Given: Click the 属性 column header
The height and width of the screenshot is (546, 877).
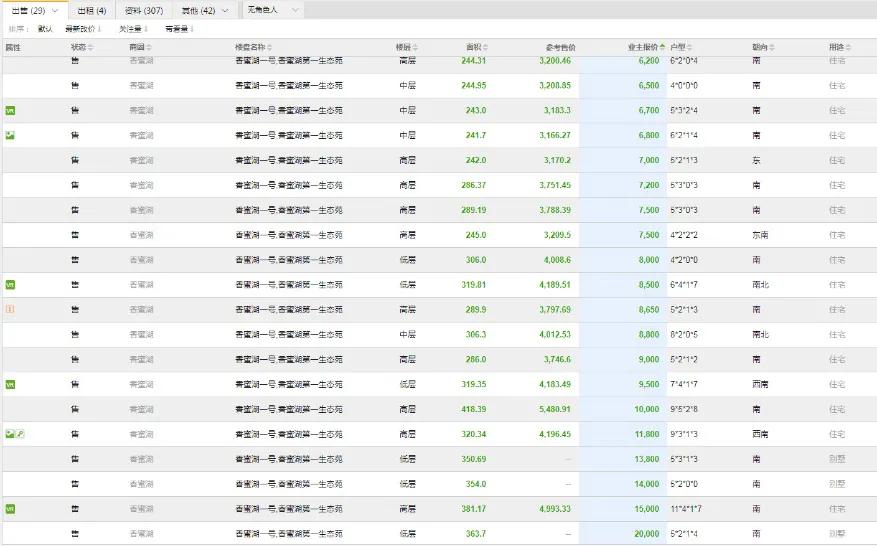Looking at the screenshot, I should coord(13,48).
